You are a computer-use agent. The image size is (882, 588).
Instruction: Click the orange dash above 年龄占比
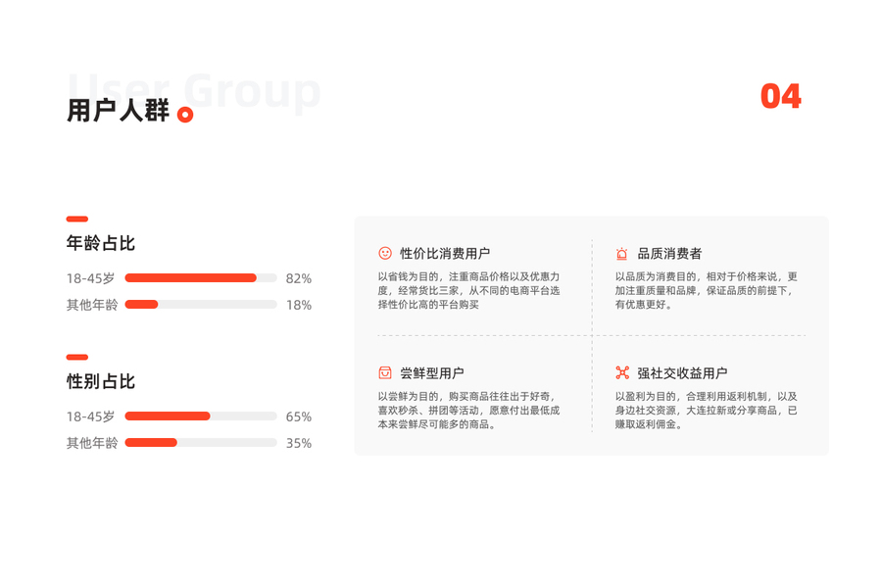[x=77, y=219]
